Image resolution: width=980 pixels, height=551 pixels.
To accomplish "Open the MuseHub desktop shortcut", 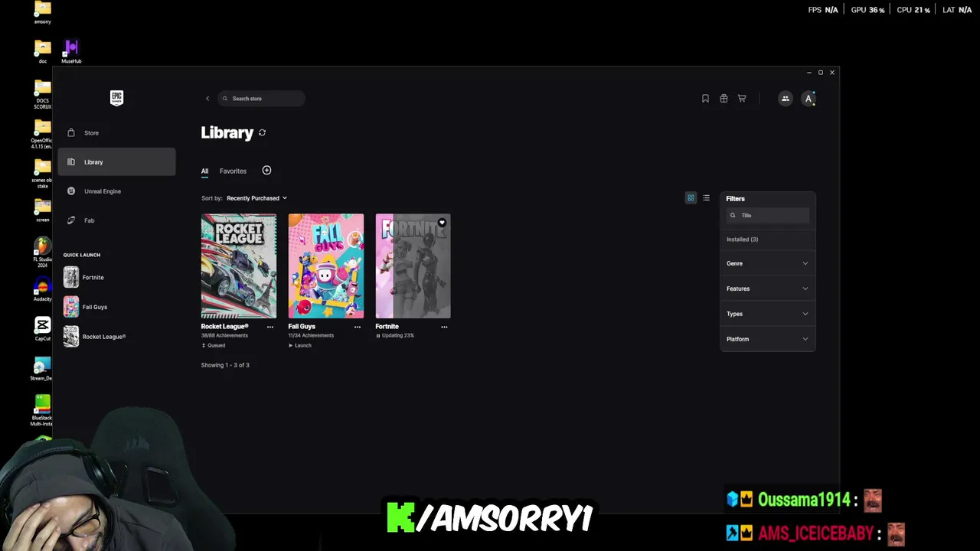I will [x=71, y=51].
